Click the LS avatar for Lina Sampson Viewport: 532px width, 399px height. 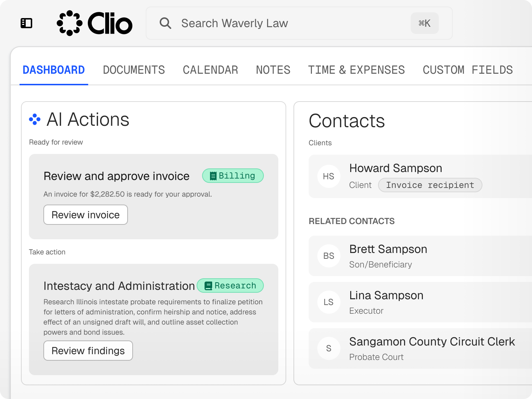click(x=329, y=302)
